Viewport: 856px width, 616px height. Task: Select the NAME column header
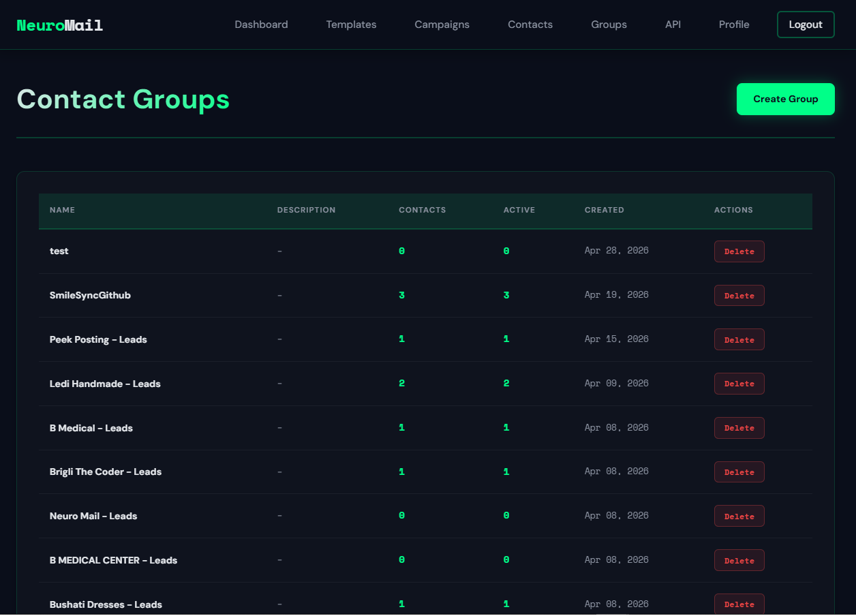(62, 210)
